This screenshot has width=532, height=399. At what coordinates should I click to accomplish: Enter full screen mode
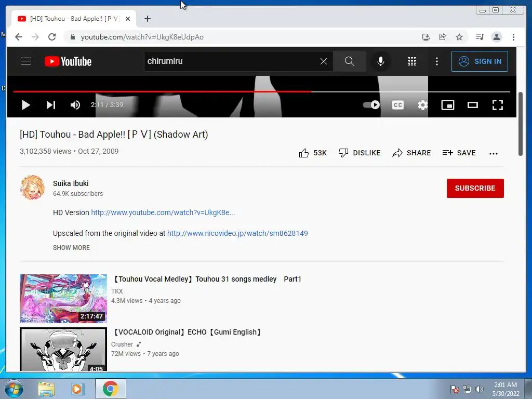pos(497,105)
